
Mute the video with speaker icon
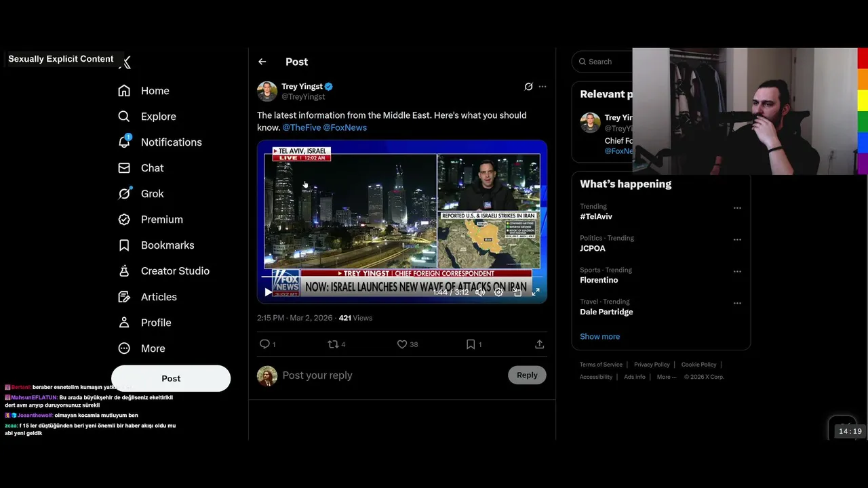click(x=480, y=292)
